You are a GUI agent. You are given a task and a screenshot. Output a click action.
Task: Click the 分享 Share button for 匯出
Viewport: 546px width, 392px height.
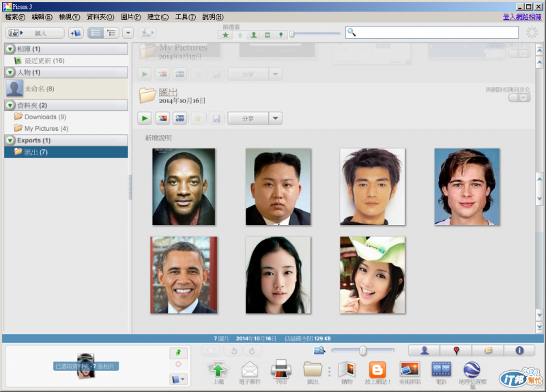(x=248, y=118)
